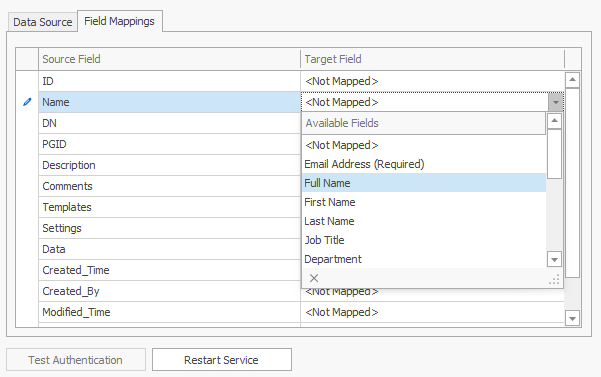
Task: Click the ID row's Not Mapped target cell
Action: click(x=432, y=81)
